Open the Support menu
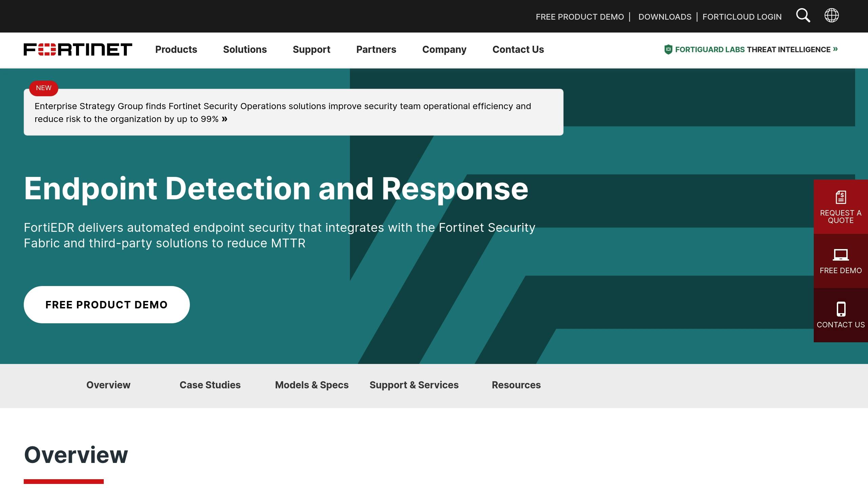This screenshot has height=488, width=868. (x=311, y=49)
